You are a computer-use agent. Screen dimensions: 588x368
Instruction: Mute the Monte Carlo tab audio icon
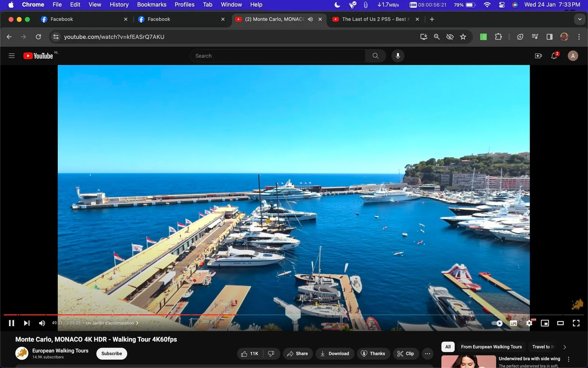(310, 19)
